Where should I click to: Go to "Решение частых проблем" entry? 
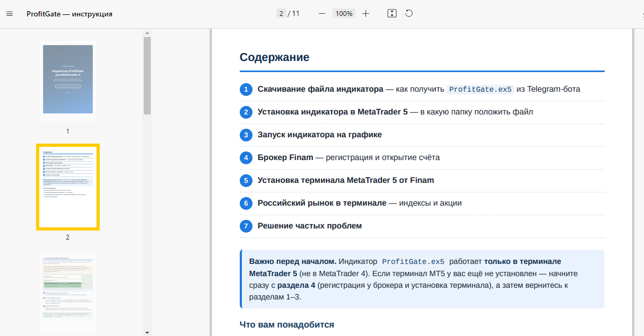(x=310, y=226)
